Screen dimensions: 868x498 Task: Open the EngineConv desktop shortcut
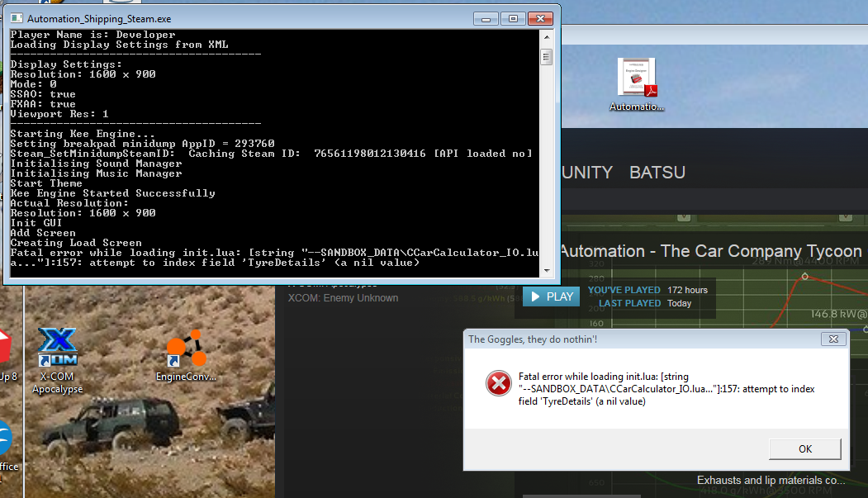[186, 356]
